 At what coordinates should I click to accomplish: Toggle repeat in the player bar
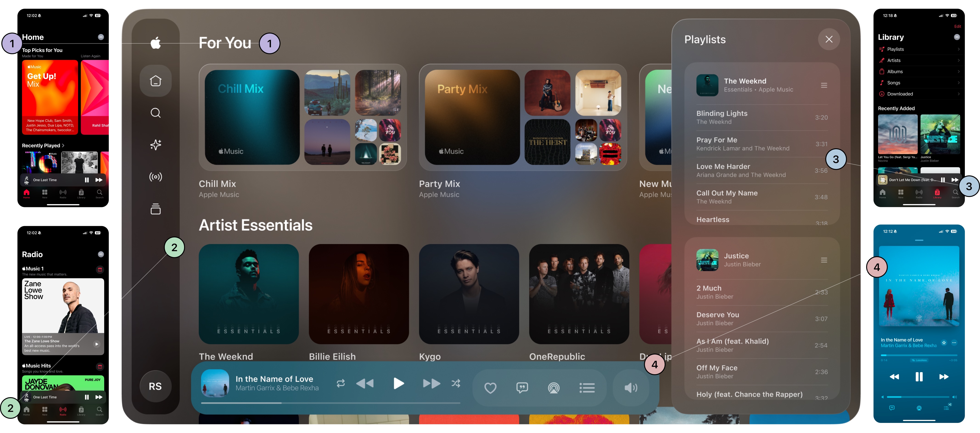coord(341,383)
